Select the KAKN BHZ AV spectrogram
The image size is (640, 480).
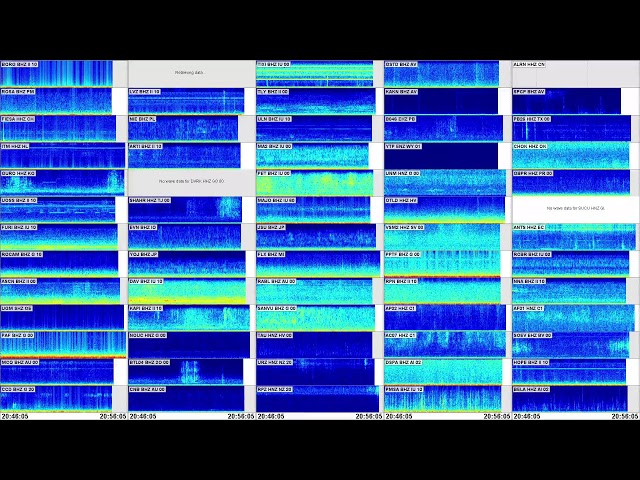coord(441,101)
